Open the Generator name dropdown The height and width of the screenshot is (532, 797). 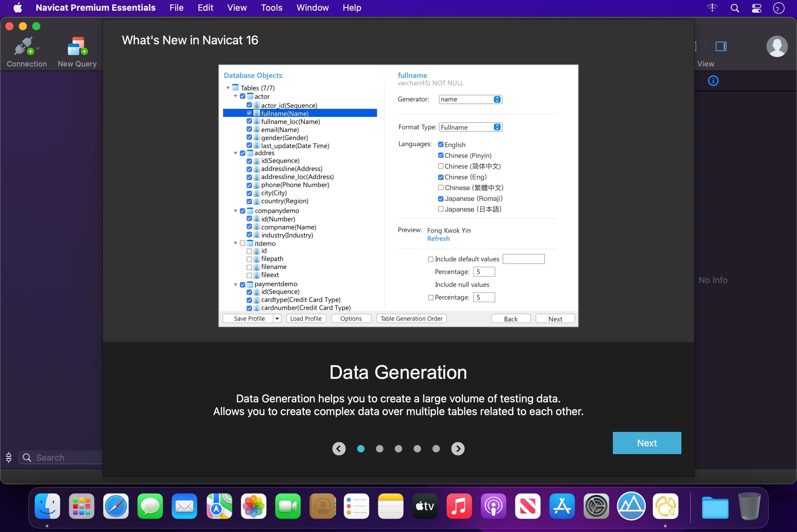(470, 99)
